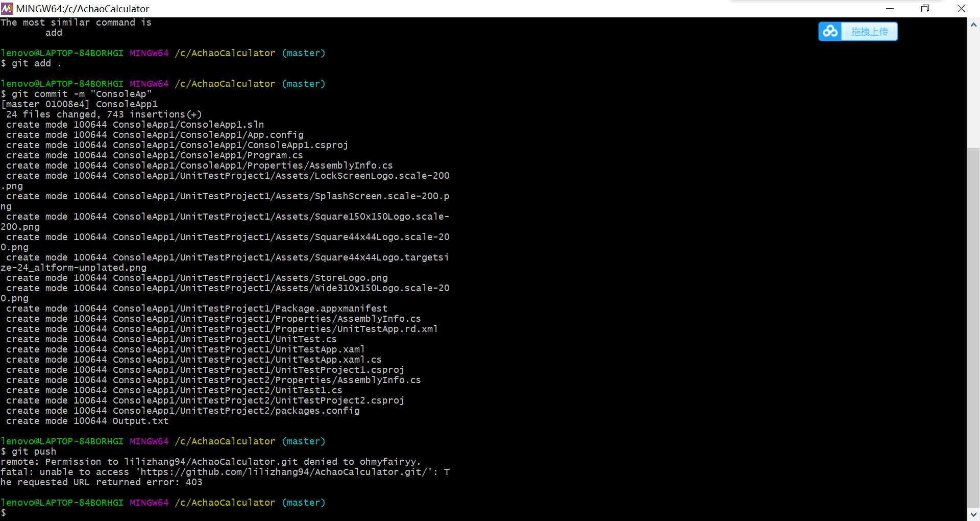980x521 pixels.
Task: Click the 拖拽上传 upload button
Action: point(869,32)
